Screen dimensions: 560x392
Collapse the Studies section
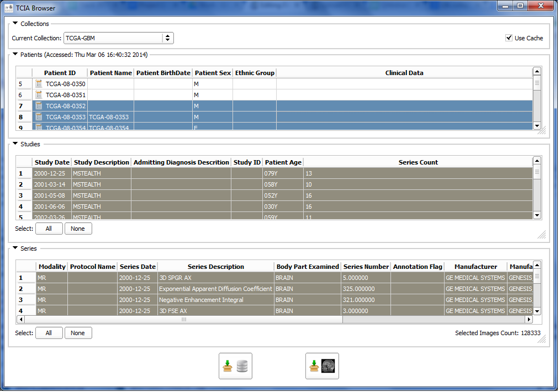(15, 144)
